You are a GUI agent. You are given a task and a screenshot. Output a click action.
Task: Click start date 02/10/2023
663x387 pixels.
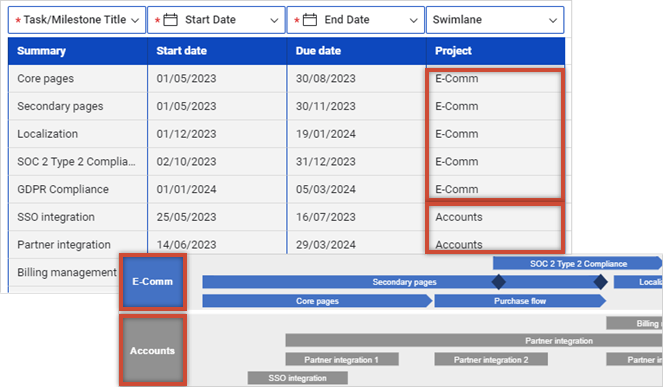217,162
